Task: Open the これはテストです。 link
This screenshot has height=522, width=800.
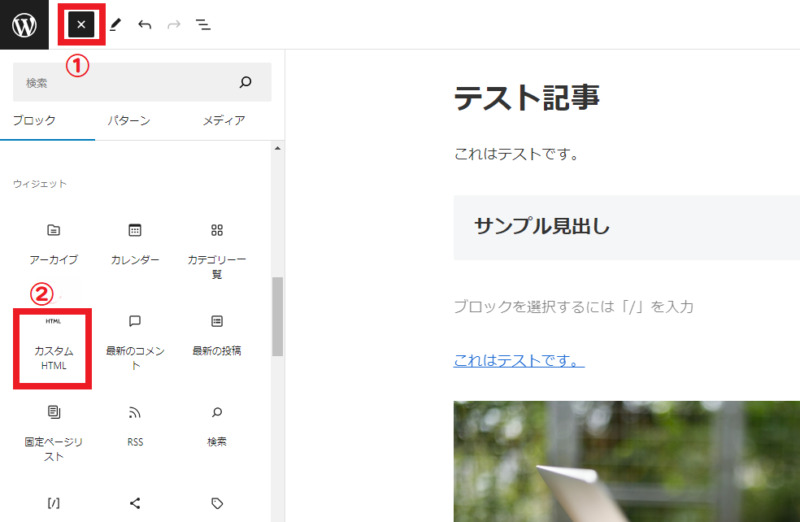Action: click(x=519, y=359)
